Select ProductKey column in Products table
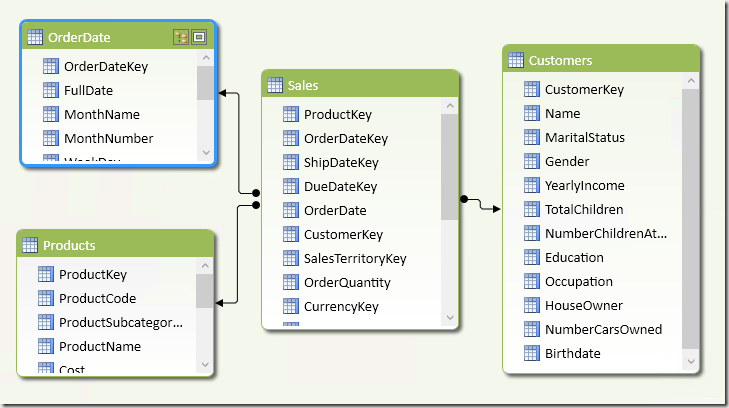 point(93,275)
